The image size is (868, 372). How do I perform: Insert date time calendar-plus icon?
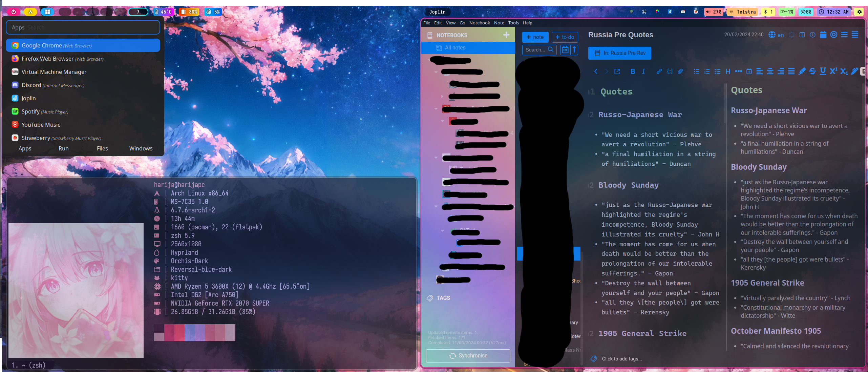(x=749, y=71)
